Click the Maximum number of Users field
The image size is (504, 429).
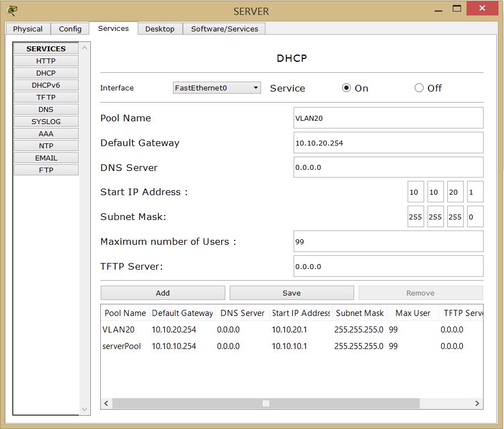388,242
